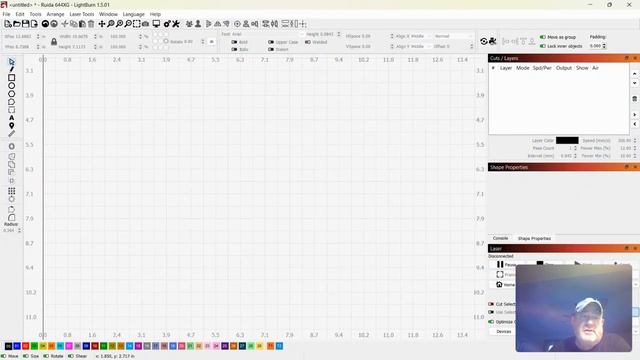Viewport: 640px width, 360px height.
Task: Click the camera capture toolbar icon
Action: [x=145, y=24]
